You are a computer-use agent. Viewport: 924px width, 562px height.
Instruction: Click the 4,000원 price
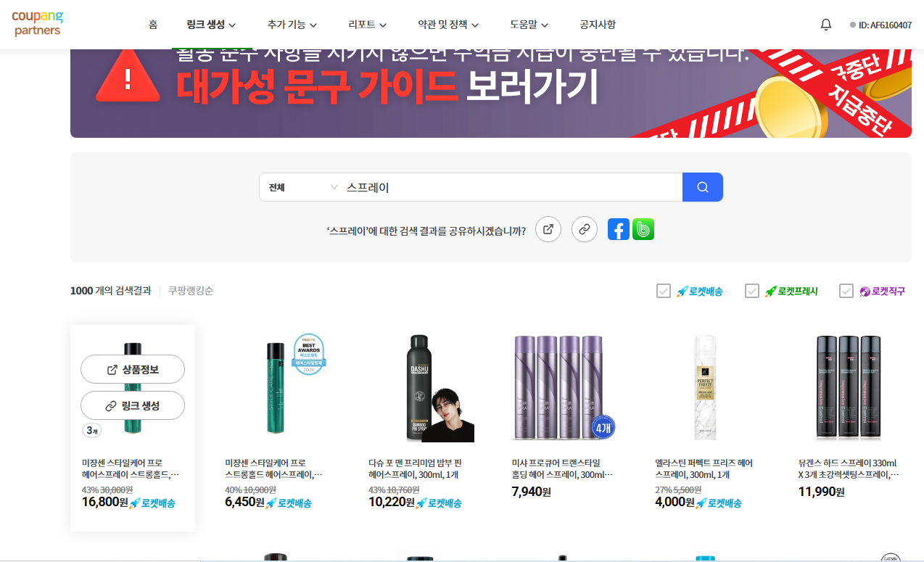point(675,502)
